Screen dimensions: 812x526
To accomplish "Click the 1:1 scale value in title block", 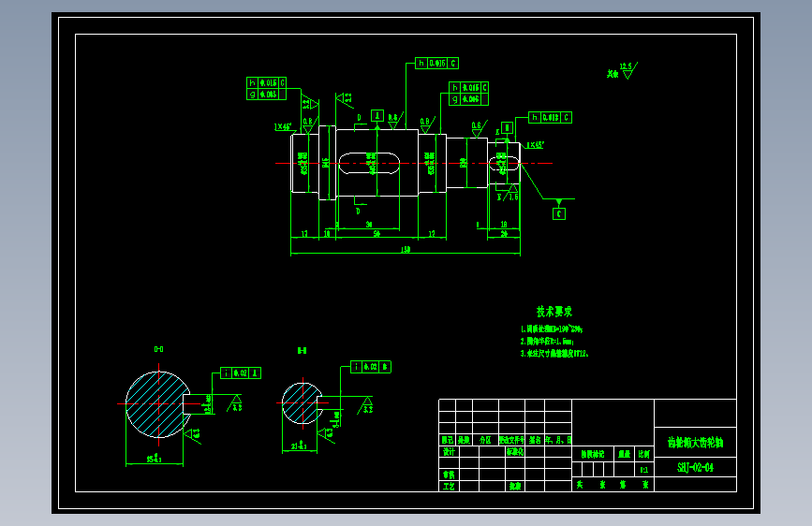I will pos(643,470).
